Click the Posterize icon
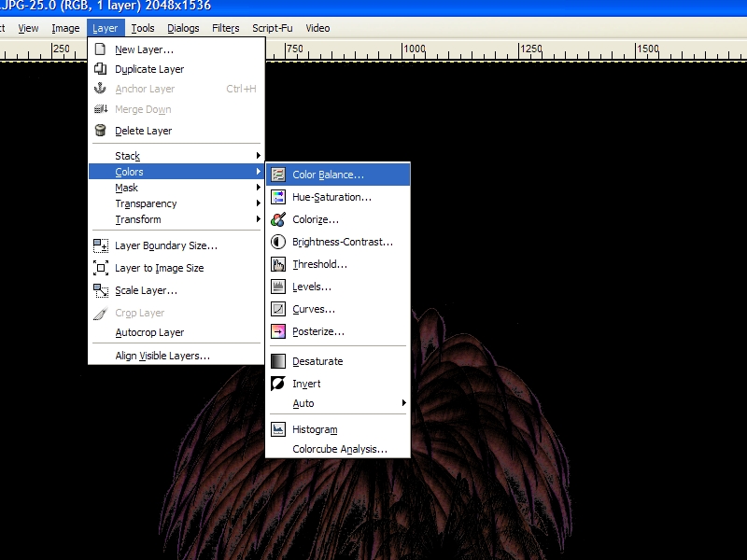 pyautogui.click(x=278, y=331)
